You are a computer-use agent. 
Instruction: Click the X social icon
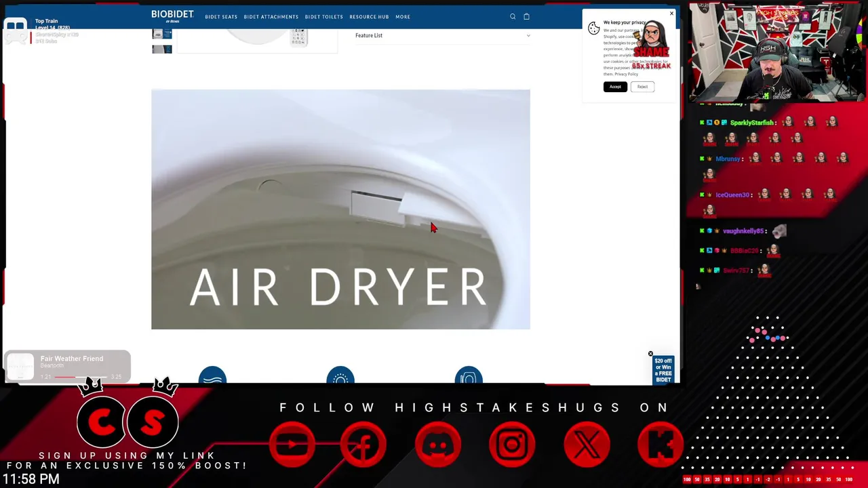587,445
